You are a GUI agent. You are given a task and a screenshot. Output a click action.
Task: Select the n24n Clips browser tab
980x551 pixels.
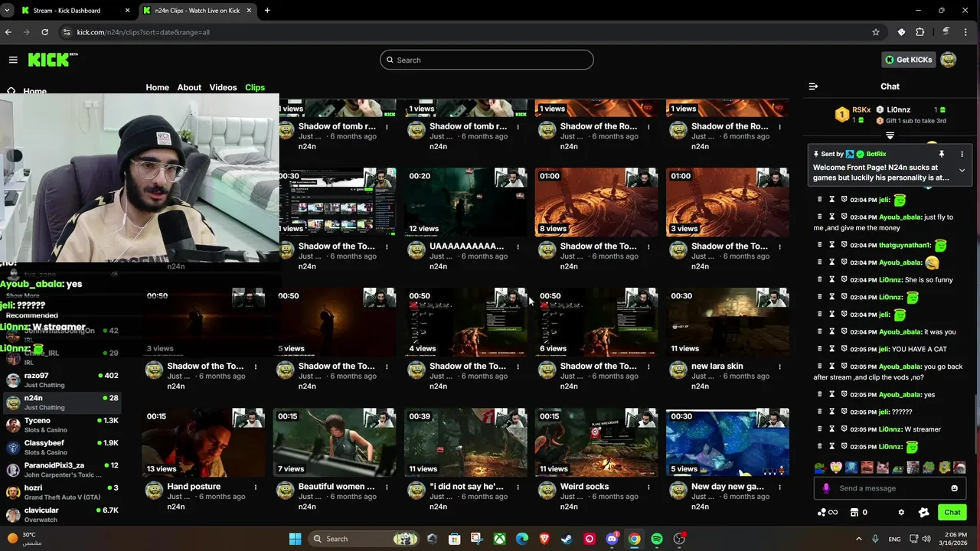coord(198,11)
